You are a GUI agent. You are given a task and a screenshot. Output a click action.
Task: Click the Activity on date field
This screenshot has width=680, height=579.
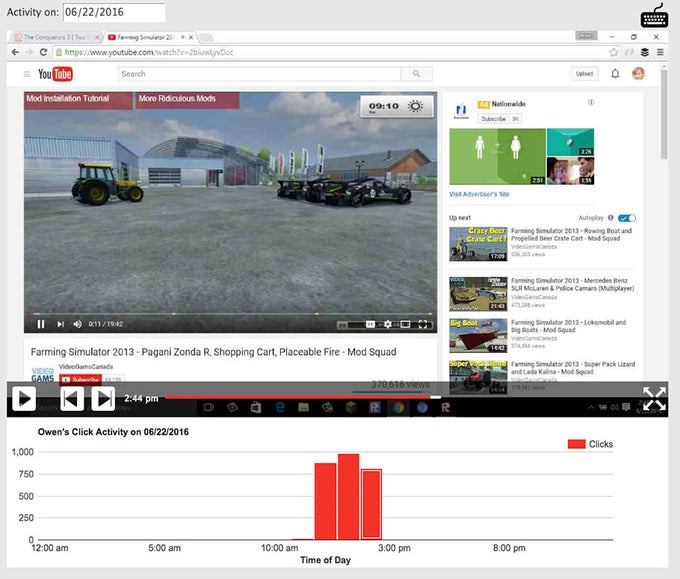click(x=114, y=12)
